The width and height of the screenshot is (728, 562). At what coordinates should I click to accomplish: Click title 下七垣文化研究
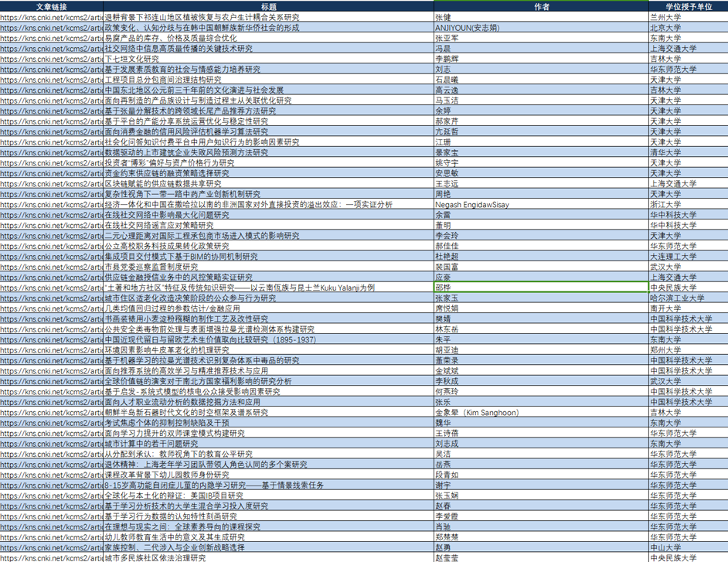tap(132, 59)
